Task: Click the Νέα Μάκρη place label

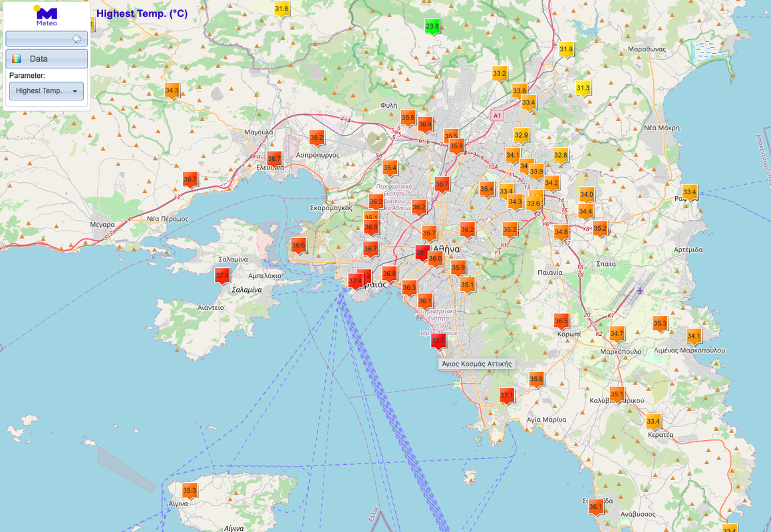Action: (x=662, y=128)
